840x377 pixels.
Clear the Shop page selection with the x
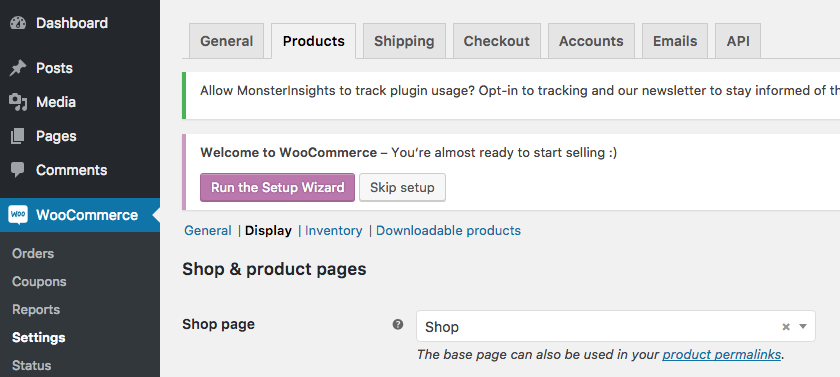point(786,327)
